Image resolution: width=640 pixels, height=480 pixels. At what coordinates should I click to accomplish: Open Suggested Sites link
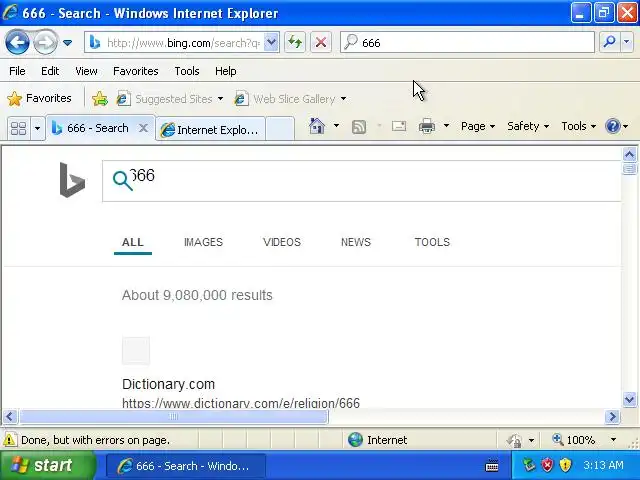tap(170, 99)
